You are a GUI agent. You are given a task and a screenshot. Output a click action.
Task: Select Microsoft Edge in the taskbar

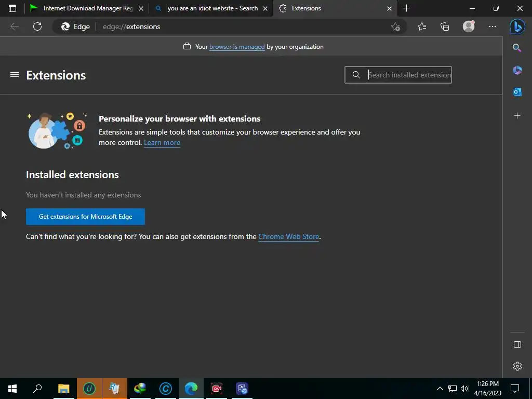[191, 389]
